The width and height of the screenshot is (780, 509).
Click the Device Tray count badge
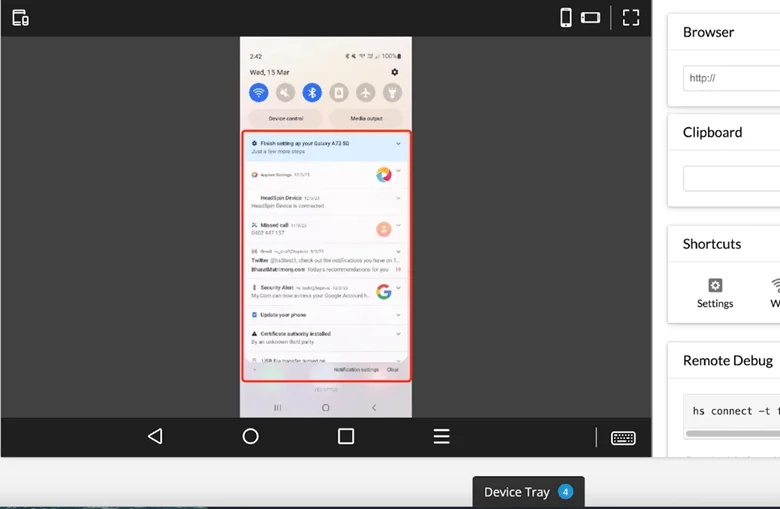565,492
